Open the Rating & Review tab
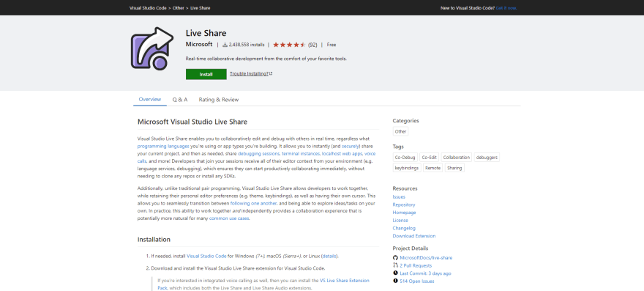The width and height of the screenshot is (644, 291). [219, 100]
